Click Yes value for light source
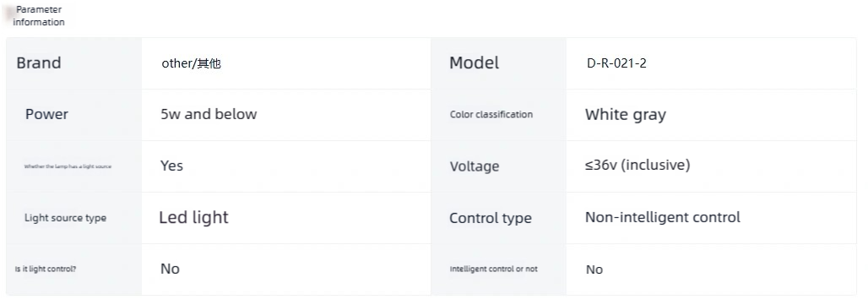This screenshot has height=305, width=868. pyautogui.click(x=171, y=166)
